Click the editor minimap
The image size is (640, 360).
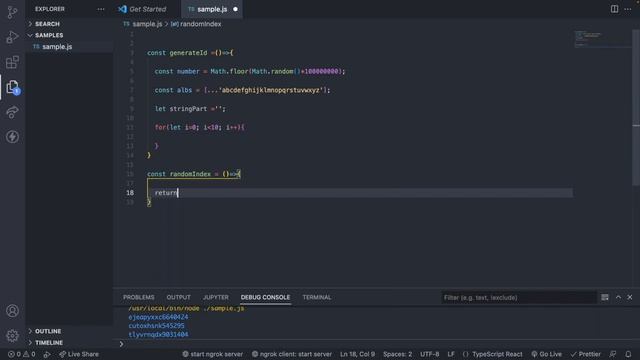point(602,39)
